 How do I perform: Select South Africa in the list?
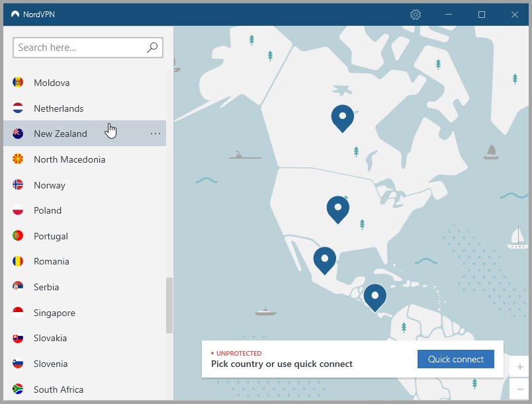tap(85, 389)
